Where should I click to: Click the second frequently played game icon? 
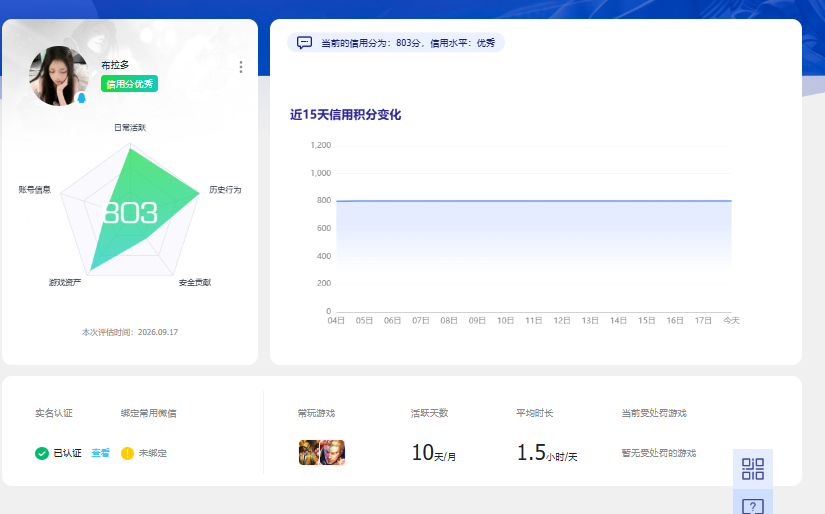click(333, 452)
